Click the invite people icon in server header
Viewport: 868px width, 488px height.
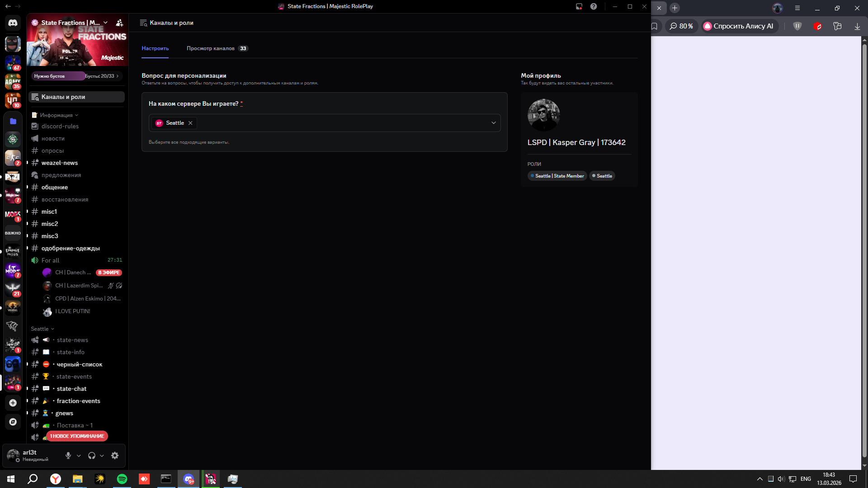[x=119, y=23]
